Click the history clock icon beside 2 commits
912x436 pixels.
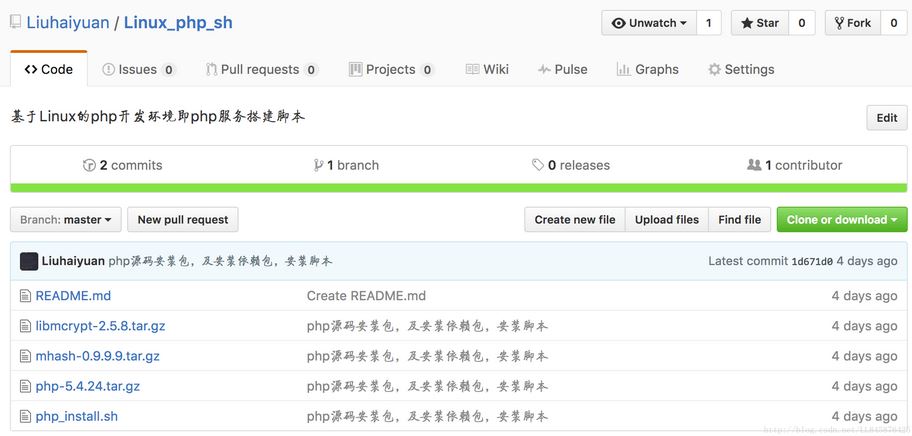pos(89,165)
